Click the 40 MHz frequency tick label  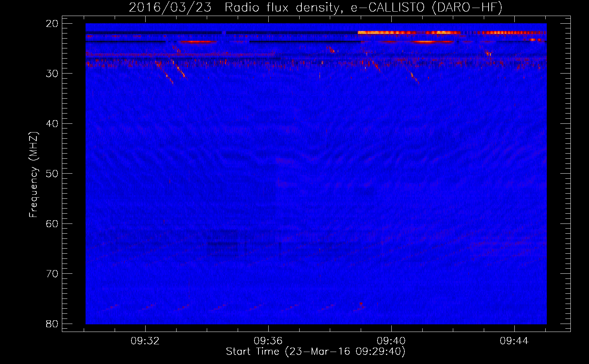(52, 124)
